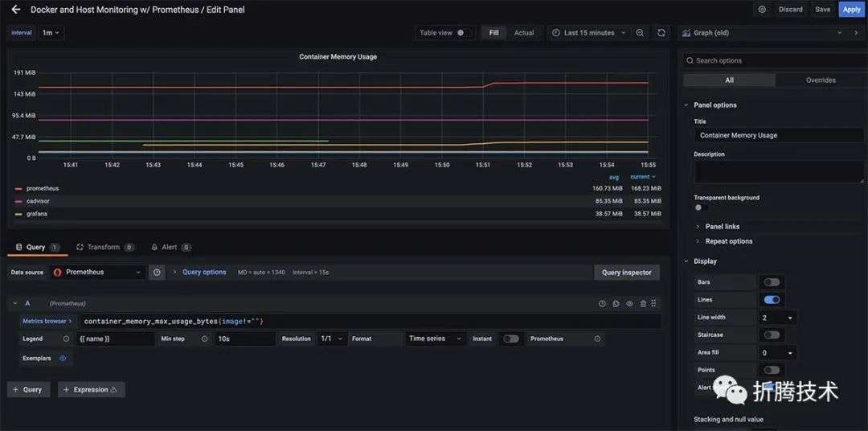Viewport: 868px width, 431px height.
Task: Refresh the dashboard with the refresh icon
Action: tap(661, 33)
